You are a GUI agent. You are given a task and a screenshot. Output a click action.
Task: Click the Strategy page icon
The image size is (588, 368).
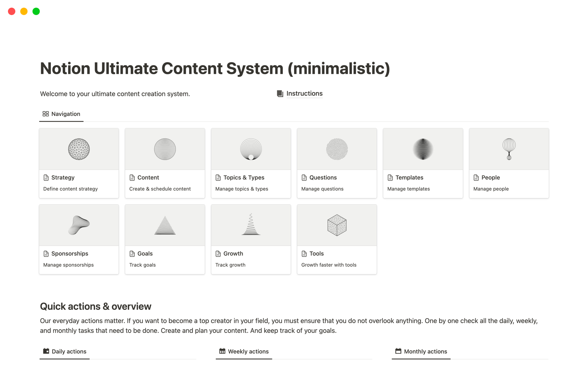point(46,178)
